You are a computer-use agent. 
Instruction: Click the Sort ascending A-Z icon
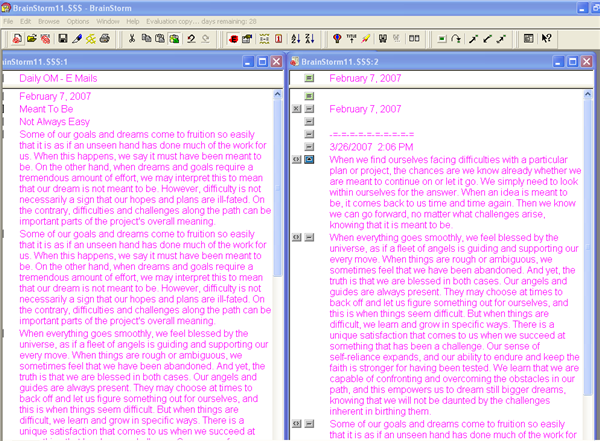point(295,39)
